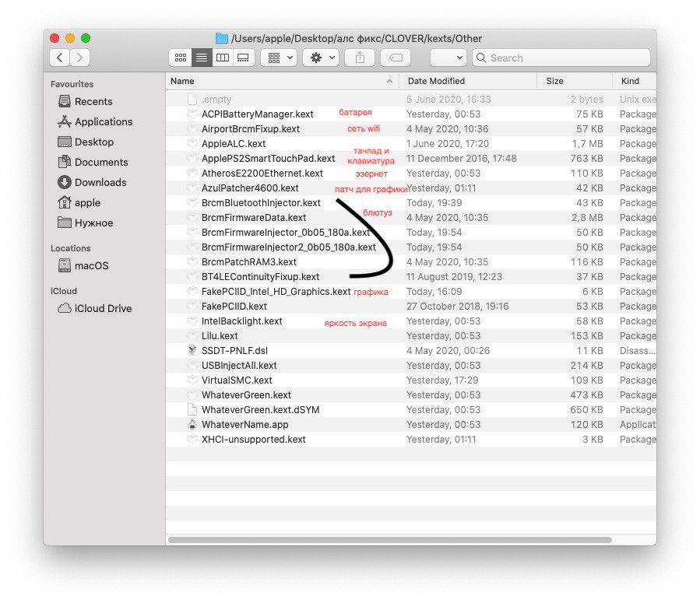Select WhateverGreen.kext
This screenshot has width=700, height=603.
click(x=410, y=394)
